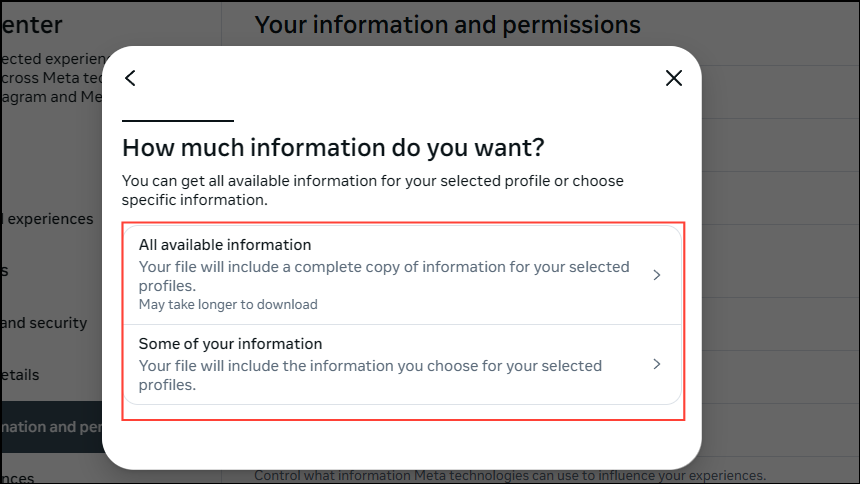
Task: Expand the chevron beside All available information
Action: pyautogui.click(x=657, y=275)
